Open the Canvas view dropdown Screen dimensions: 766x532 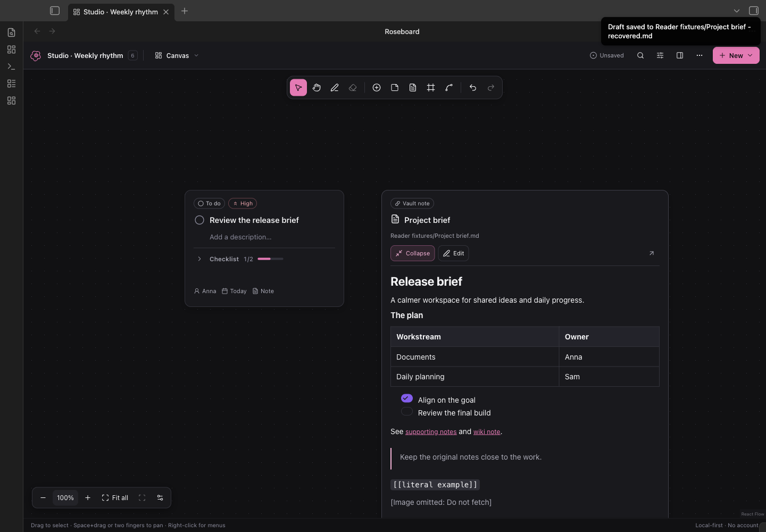click(177, 55)
